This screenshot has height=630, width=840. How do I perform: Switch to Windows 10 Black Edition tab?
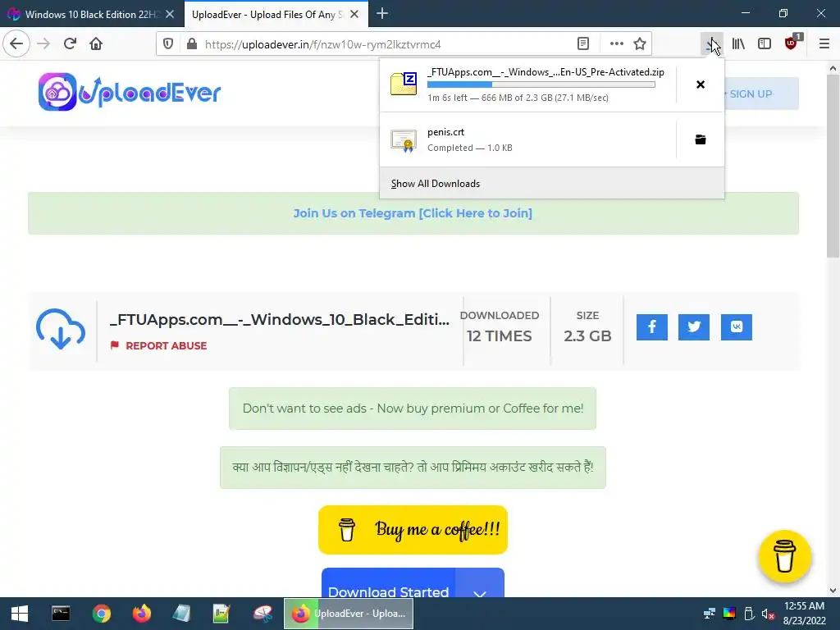click(91, 14)
